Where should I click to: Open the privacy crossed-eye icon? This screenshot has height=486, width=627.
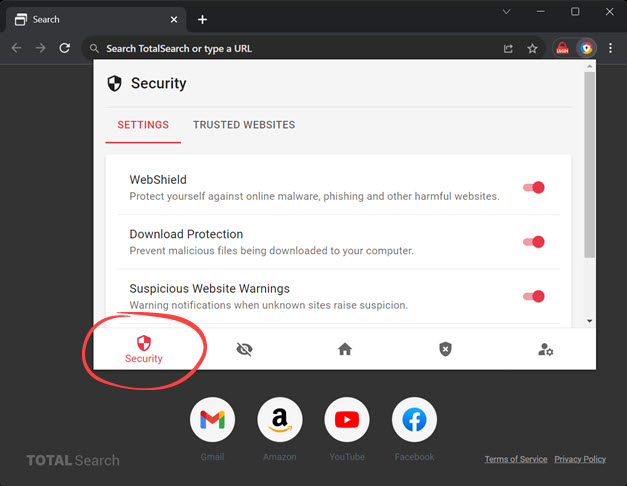pyautogui.click(x=245, y=349)
